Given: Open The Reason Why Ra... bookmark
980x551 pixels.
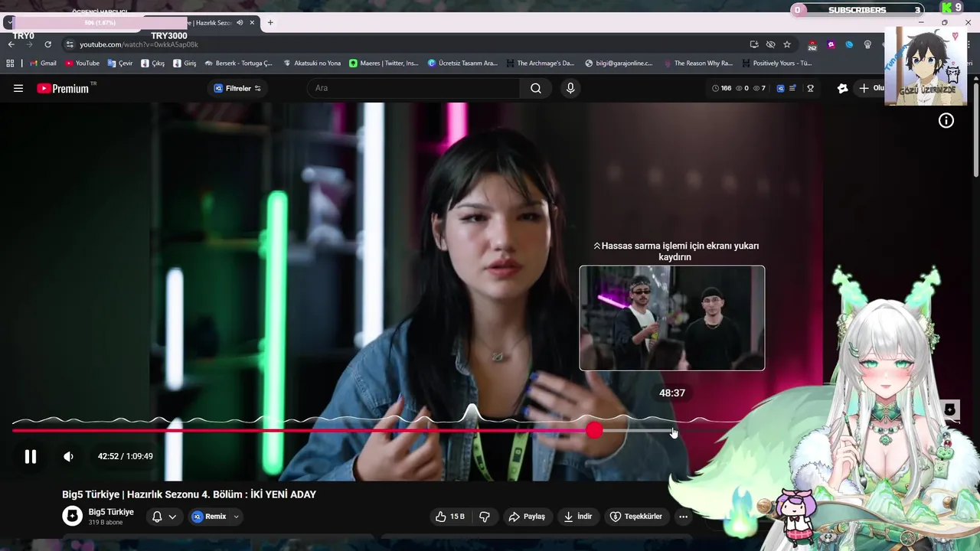Looking at the screenshot, I should (698, 64).
